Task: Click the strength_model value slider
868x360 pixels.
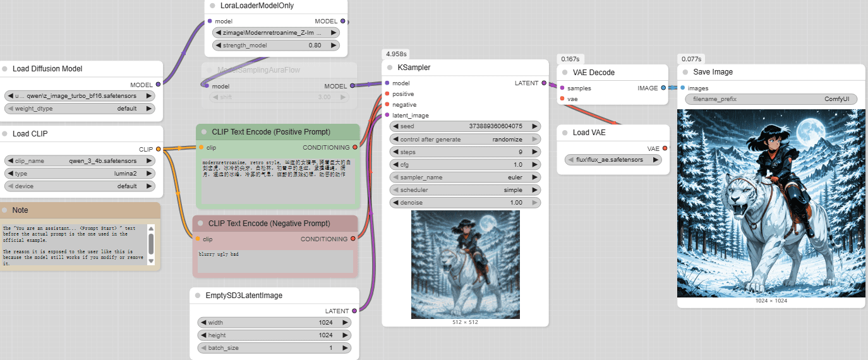Action: point(277,45)
